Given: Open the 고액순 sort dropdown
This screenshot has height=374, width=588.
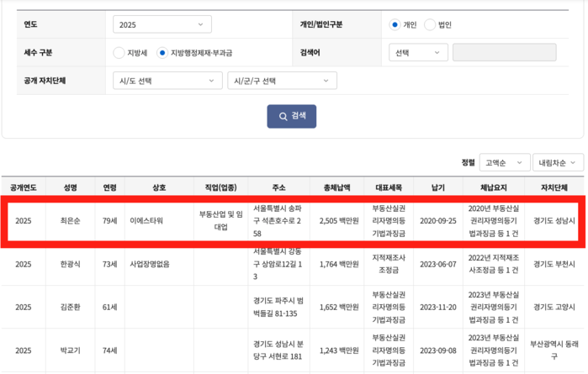Looking at the screenshot, I should click(x=505, y=161).
